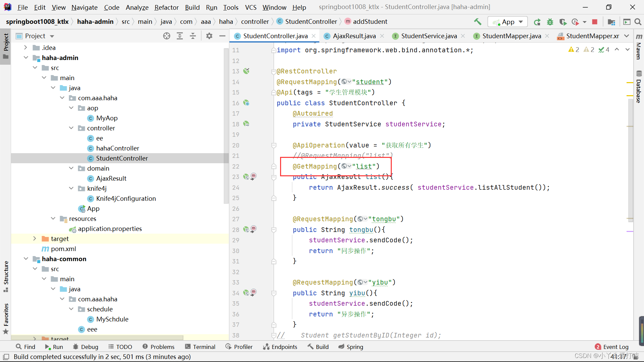This screenshot has height=362, width=644.
Task: Open the Refactor menu
Action: tap(166, 7)
